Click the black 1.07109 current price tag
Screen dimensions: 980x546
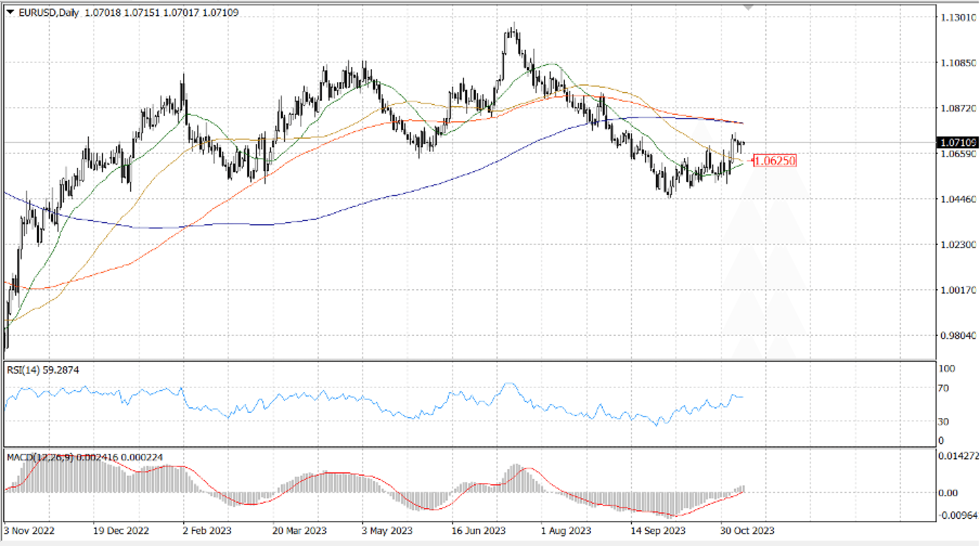[x=957, y=143]
